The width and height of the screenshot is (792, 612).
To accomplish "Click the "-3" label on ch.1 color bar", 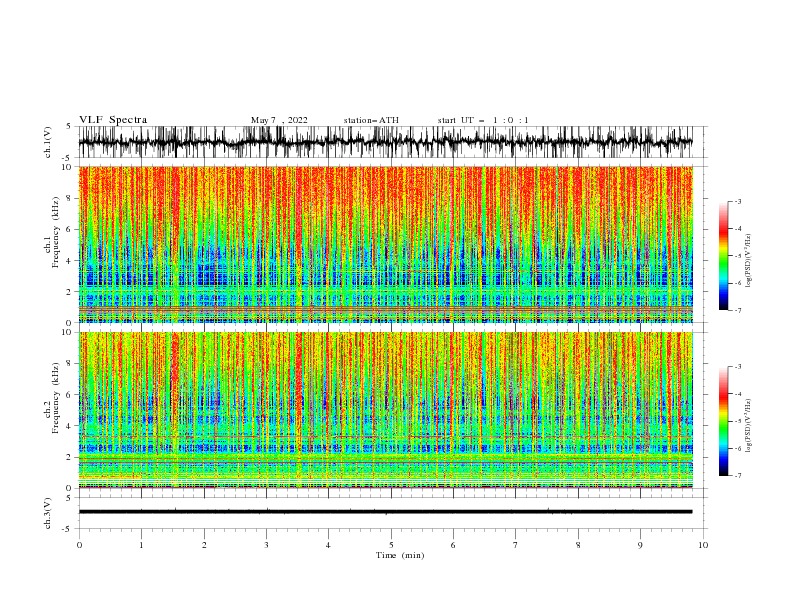I will [x=738, y=201].
